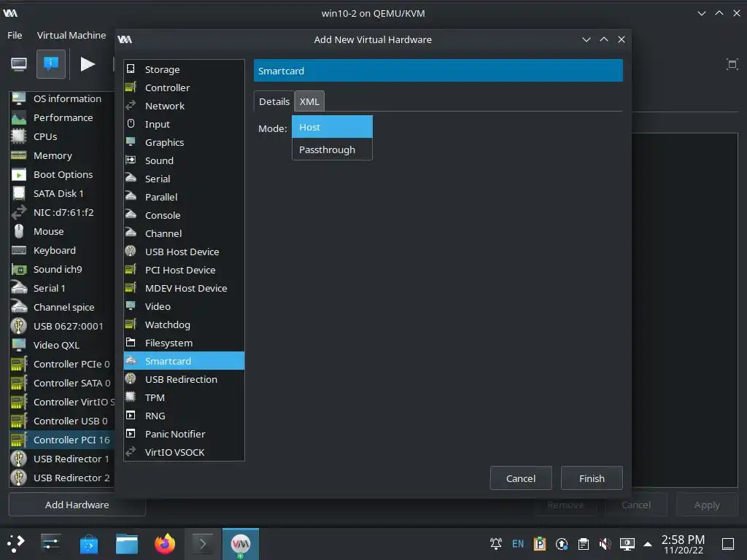Toggle fullscreen view icon in main window
Screen dimensions: 747x560
tap(732, 64)
